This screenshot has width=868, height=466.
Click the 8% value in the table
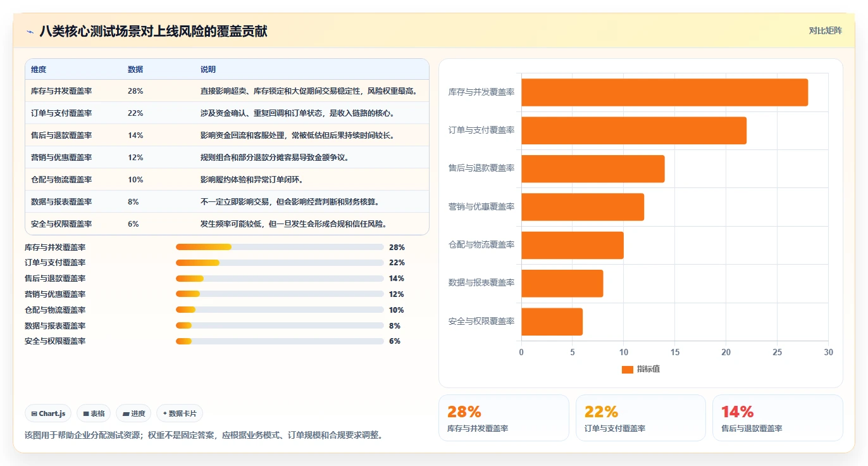(x=133, y=202)
